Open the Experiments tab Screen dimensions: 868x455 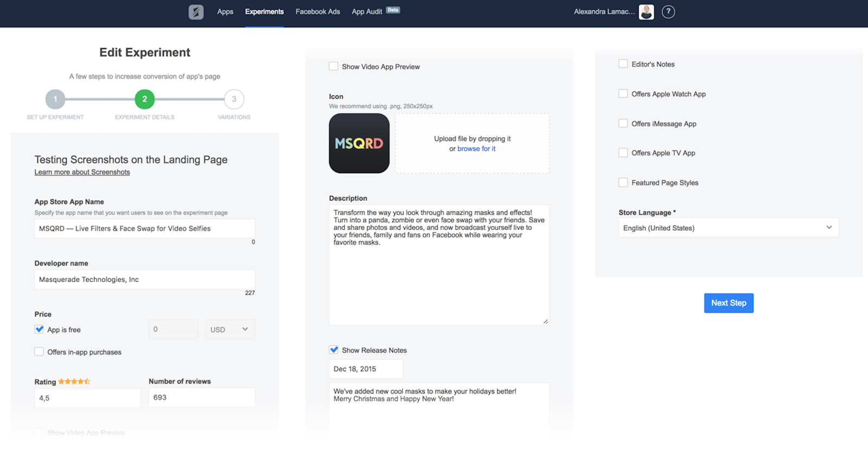[x=264, y=12]
